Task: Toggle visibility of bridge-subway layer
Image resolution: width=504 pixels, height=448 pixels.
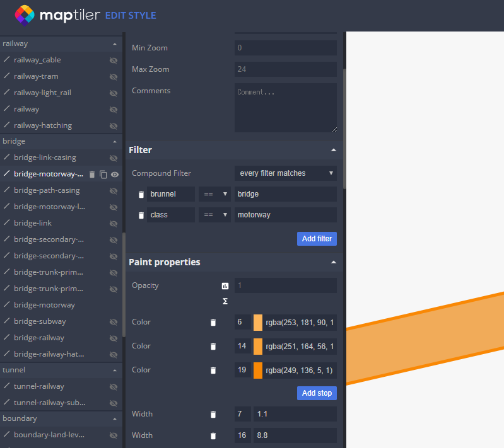Action: click(x=114, y=322)
